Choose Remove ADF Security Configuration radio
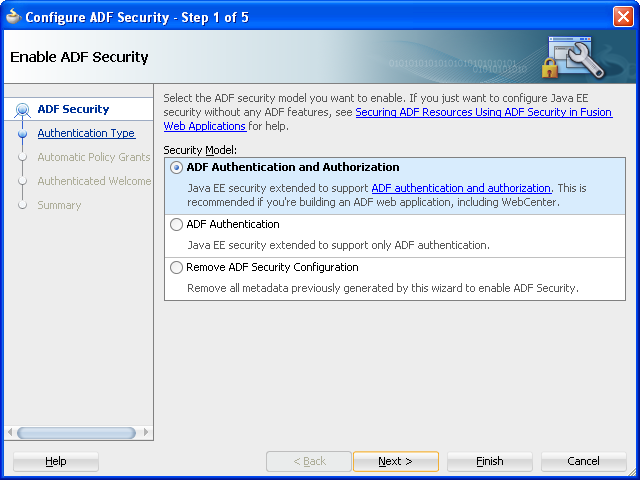 tap(176, 267)
